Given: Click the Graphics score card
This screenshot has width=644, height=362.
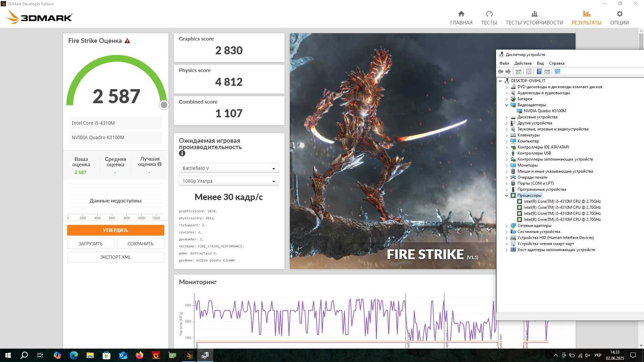Looking at the screenshot, I should click(229, 47).
